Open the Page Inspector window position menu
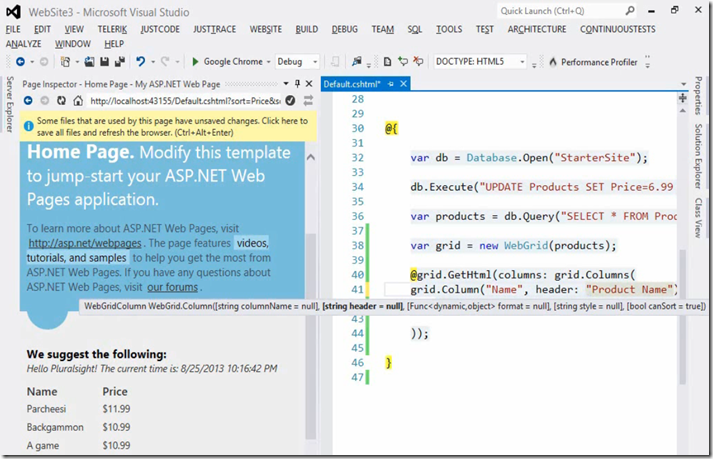 point(286,84)
